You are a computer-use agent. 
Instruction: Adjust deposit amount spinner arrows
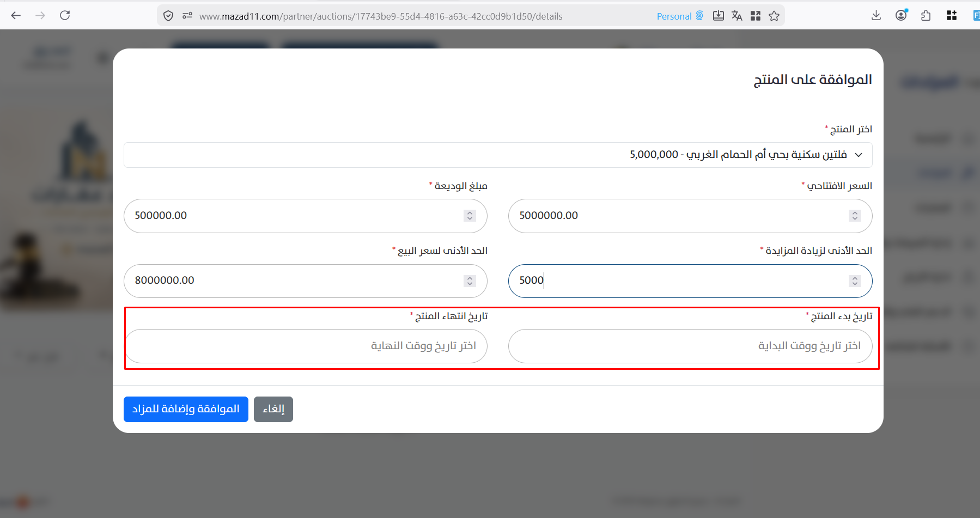tap(470, 216)
